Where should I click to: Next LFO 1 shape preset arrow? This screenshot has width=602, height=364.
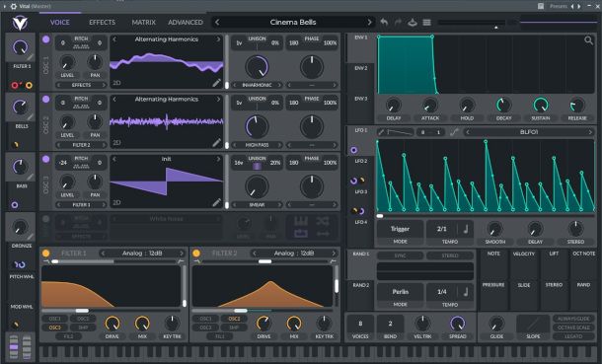pos(590,132)
